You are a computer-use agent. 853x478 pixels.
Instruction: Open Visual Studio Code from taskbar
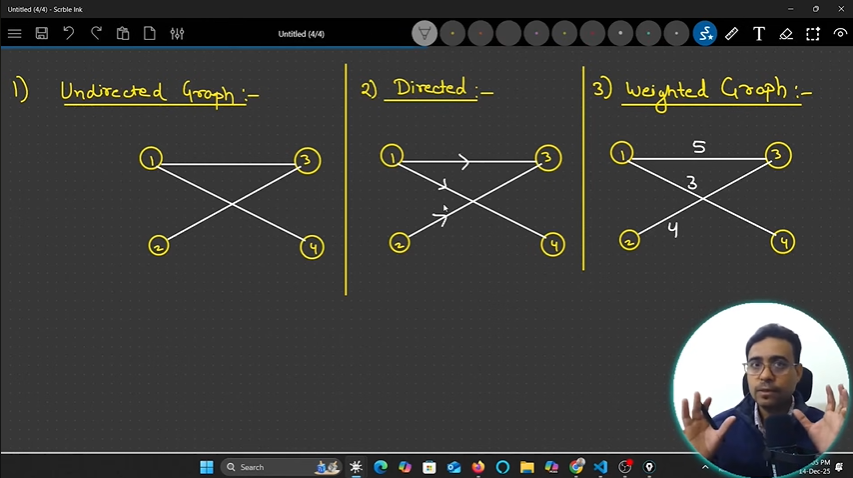[600, 467]
